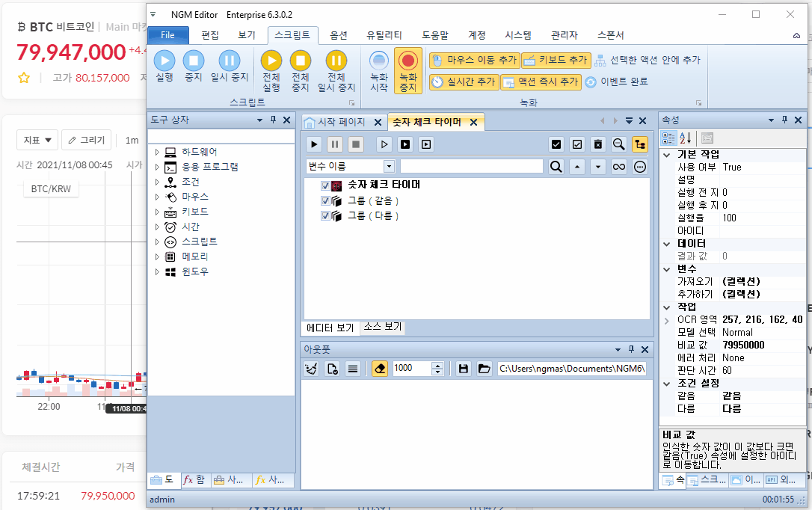This screenshot has width=812, height=510.
Task: Open the 유틸리티 ribbon tab
Action: tap(384, 35)
